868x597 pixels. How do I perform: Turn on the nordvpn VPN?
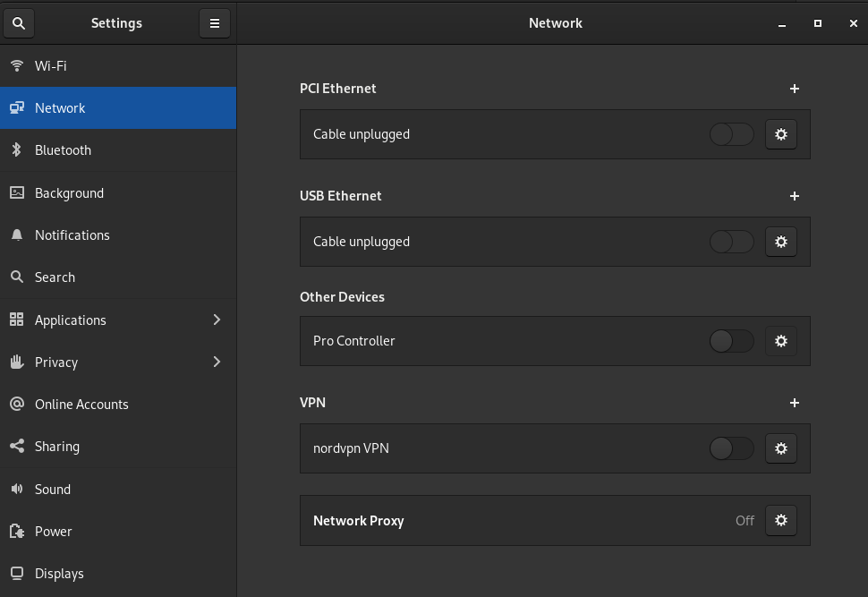click(731, 448)
